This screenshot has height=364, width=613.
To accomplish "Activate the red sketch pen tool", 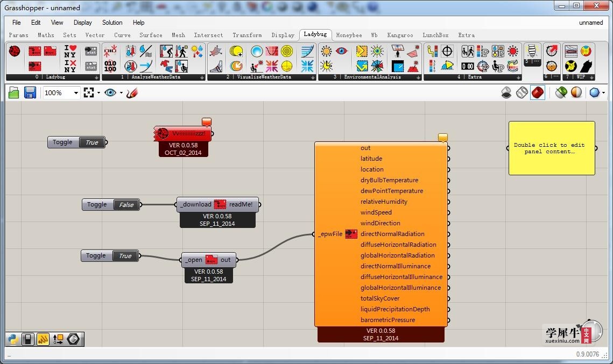I will 132,92.
